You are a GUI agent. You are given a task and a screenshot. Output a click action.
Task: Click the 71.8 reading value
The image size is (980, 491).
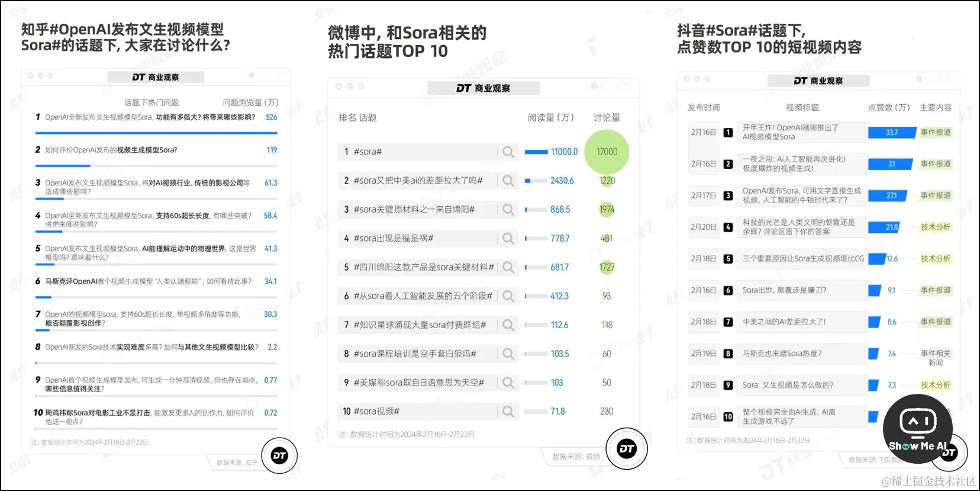click(557, 412)
